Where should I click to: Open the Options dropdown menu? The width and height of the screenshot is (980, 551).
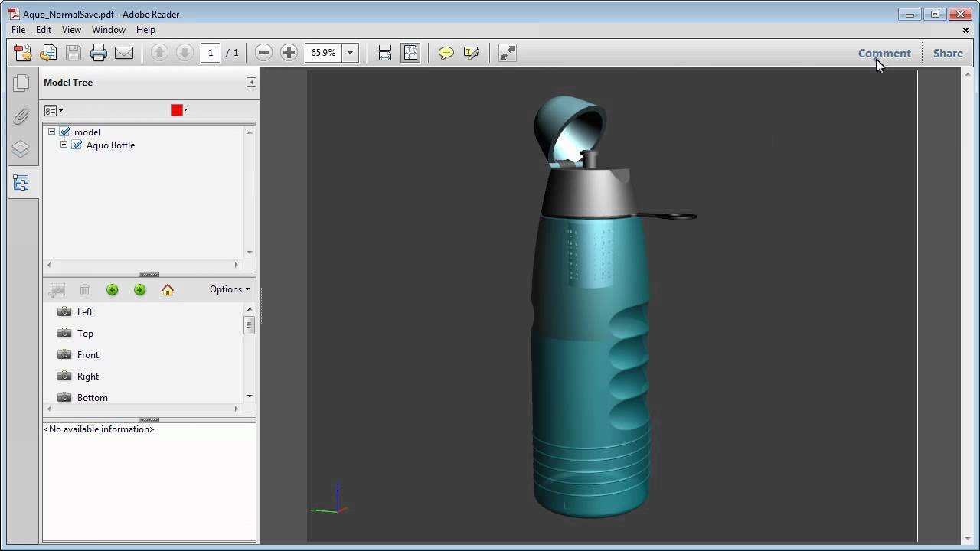pyautogui.click(x=230, y=289)
